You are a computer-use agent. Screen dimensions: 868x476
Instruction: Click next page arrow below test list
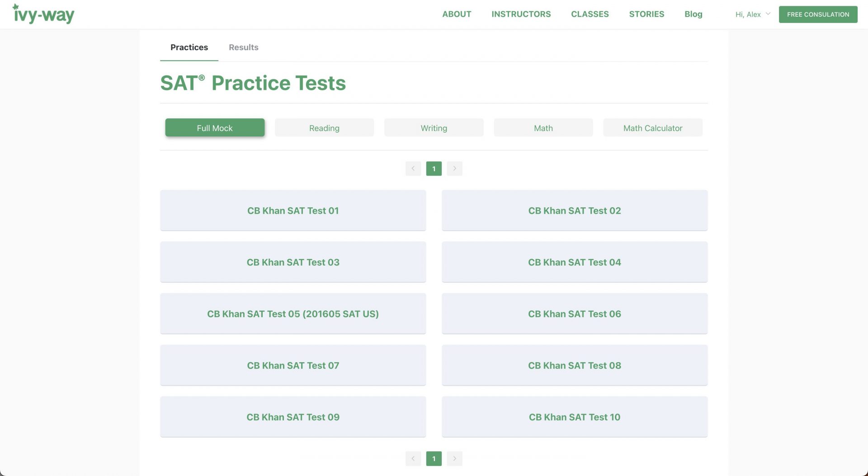pos(454,458)
